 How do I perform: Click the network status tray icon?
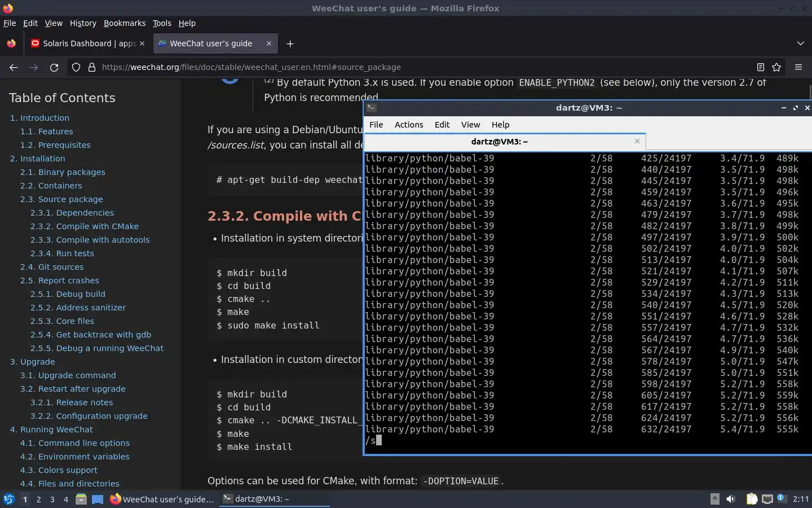click(767, 499)
